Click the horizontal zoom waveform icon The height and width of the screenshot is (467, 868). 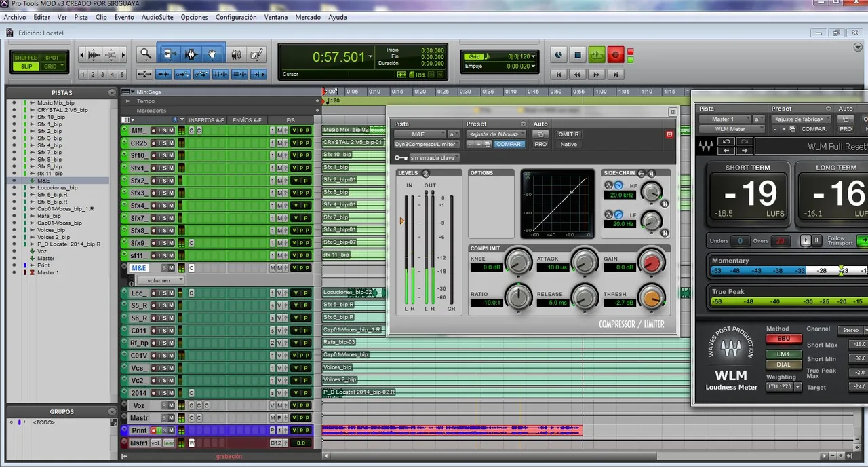(x=94, y=54)
